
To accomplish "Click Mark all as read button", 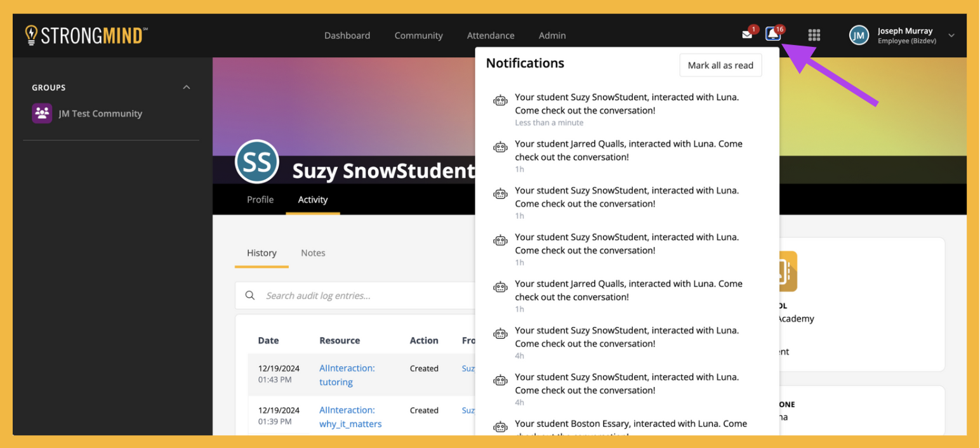I will pyautogui.click(x=720, y=65).
